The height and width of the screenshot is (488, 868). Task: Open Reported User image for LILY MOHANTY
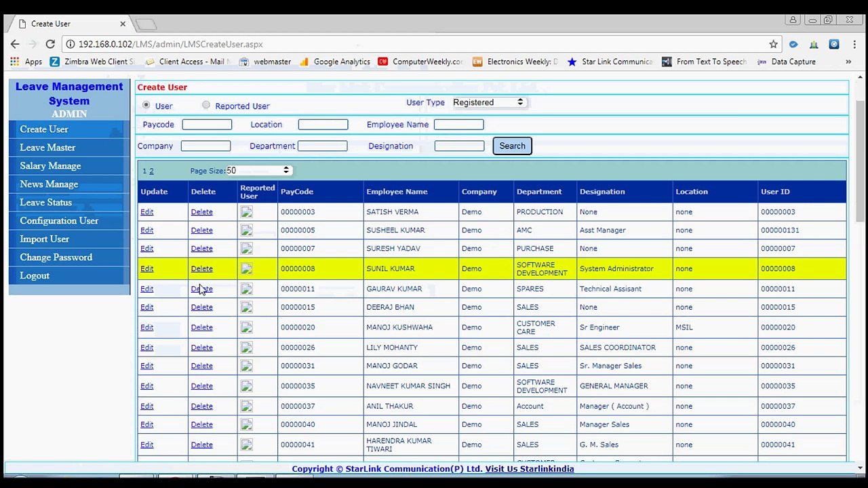coord(246,348)
